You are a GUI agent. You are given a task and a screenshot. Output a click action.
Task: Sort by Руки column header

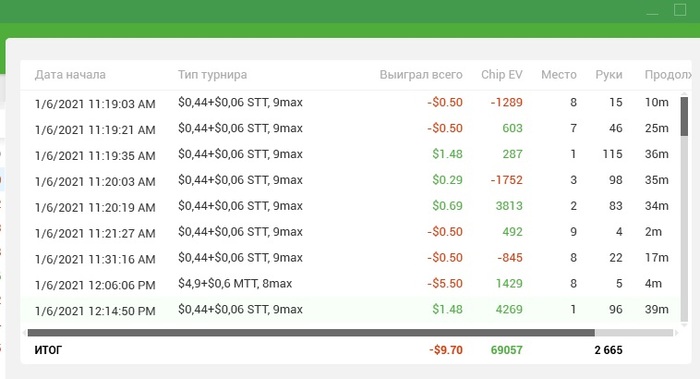click(x=608, y=75)
